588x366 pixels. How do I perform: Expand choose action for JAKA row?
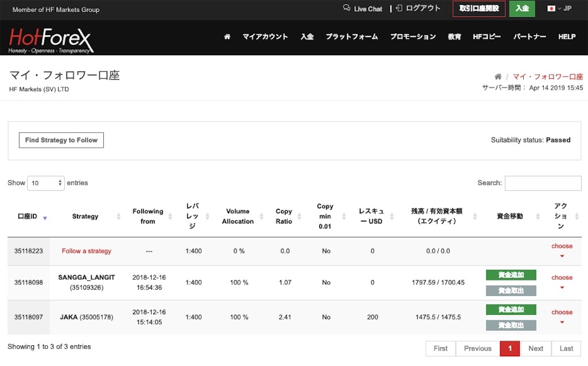coord(562,317)
